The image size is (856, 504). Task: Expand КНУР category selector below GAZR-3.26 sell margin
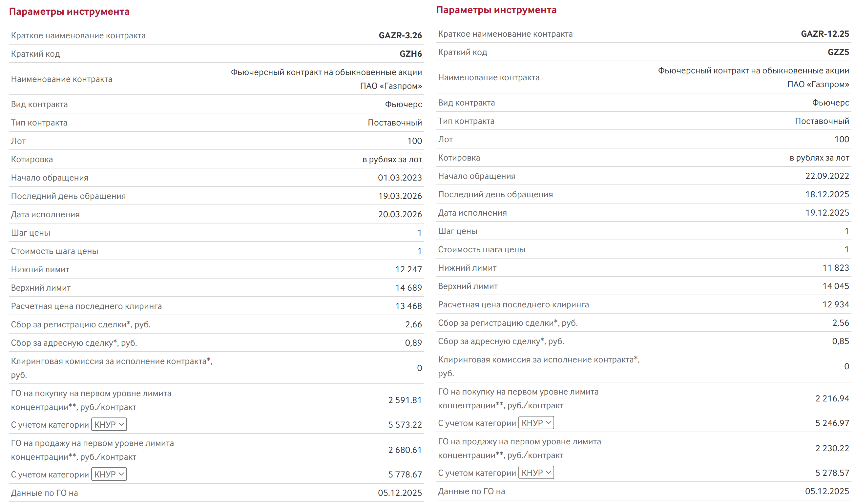coord(109,474)
